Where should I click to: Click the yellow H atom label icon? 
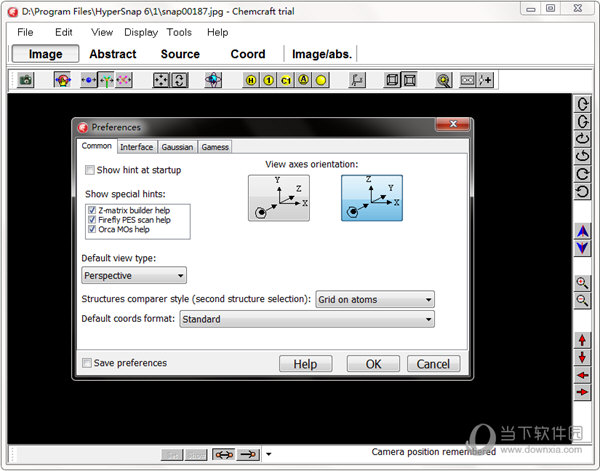[251, 80]
